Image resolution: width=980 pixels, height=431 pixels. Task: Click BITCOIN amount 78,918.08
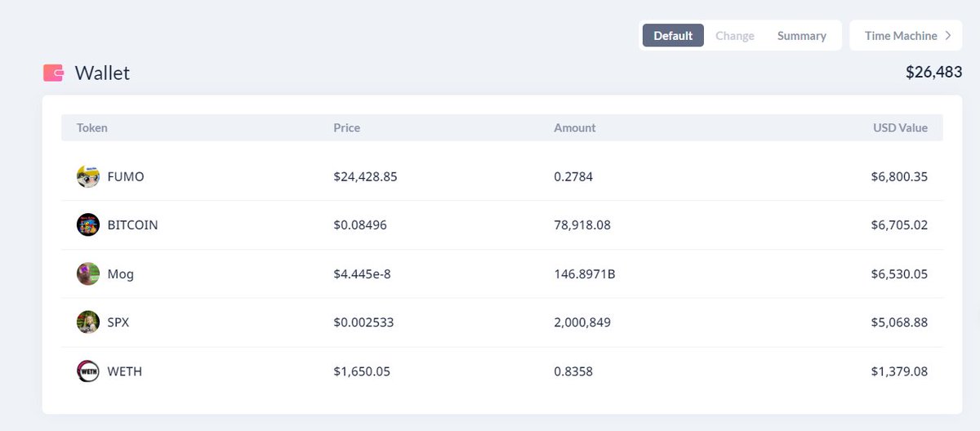point(582,225)
